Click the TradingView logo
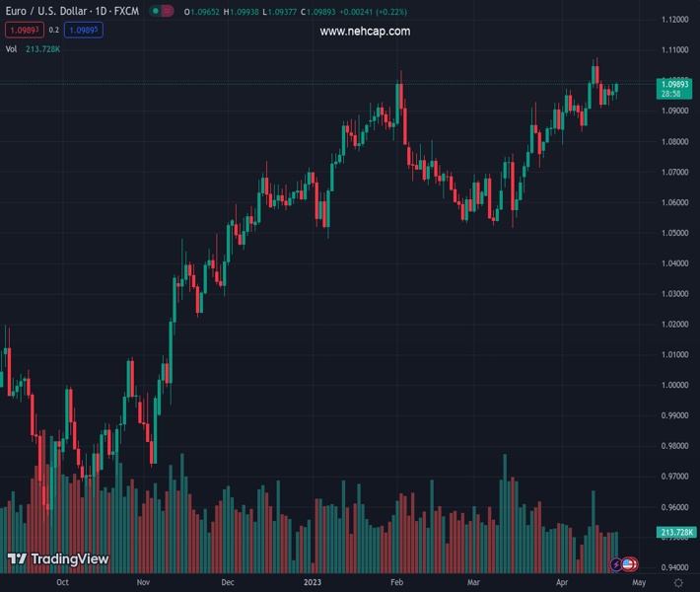The height and width of the screenshot is (592, 700). click(x=57, y=559)
